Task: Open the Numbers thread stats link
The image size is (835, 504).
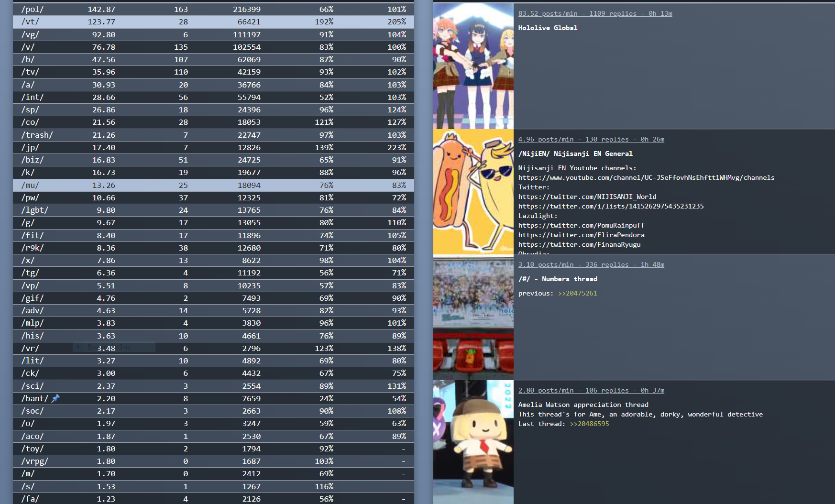Action: [591, 264]
